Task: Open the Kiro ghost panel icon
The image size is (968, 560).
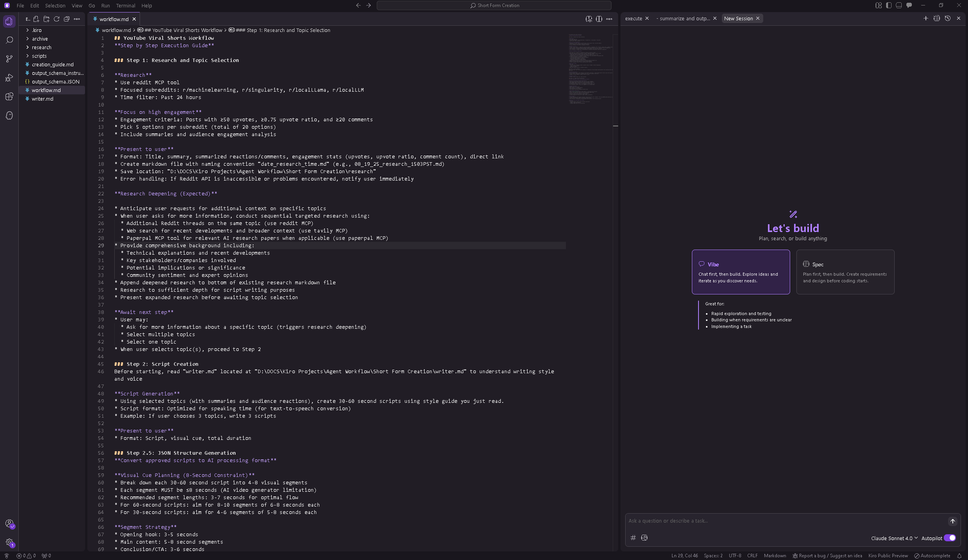Action: [9, 115]
